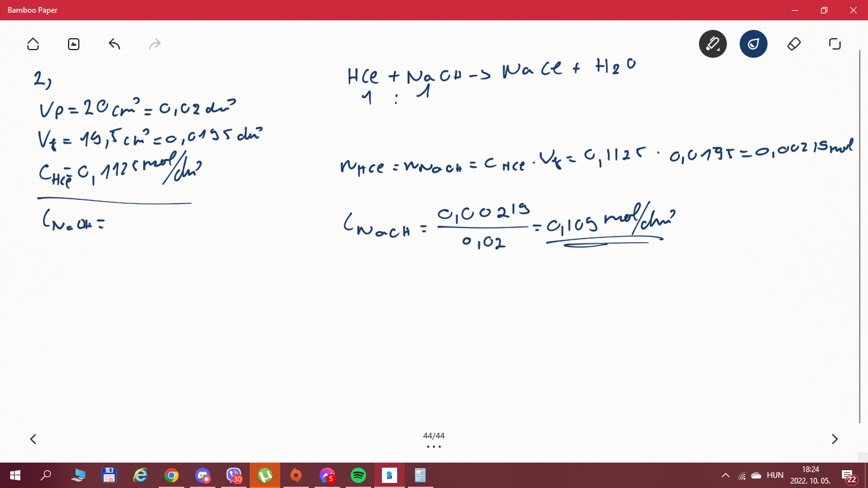Screen dimensions: 868x488
Task: Open notification center with 22 alerts
Action: tap(849, 475)
